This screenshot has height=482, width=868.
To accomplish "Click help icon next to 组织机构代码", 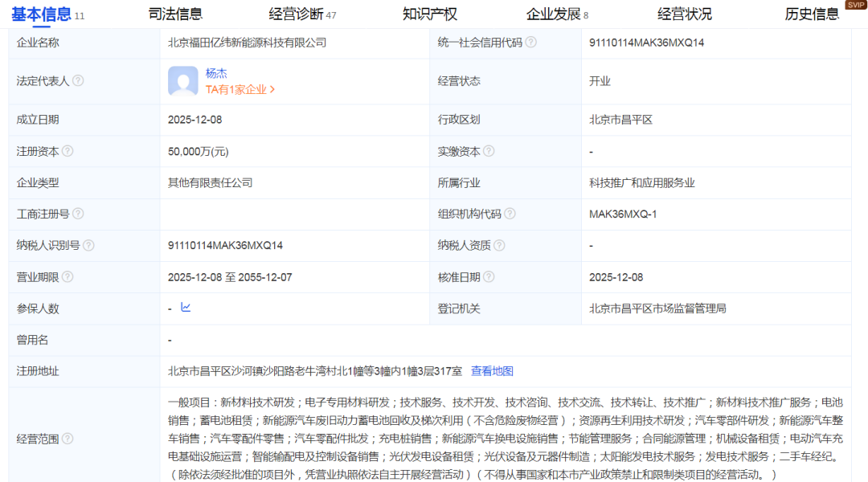I will [510, 214].
